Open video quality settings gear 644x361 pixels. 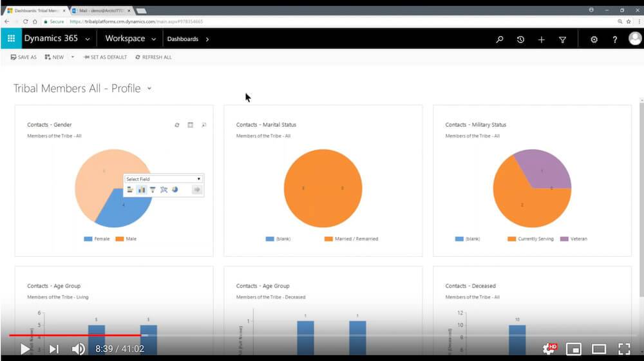549,349
